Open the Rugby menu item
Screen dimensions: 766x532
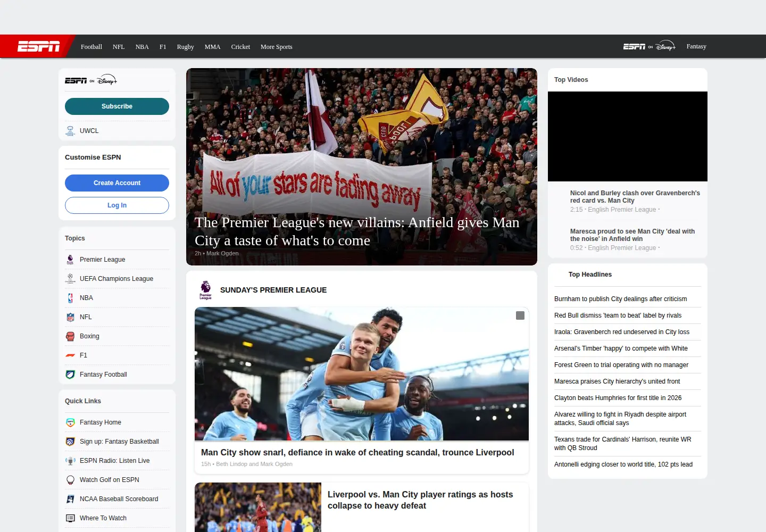(x=185, y=47)
